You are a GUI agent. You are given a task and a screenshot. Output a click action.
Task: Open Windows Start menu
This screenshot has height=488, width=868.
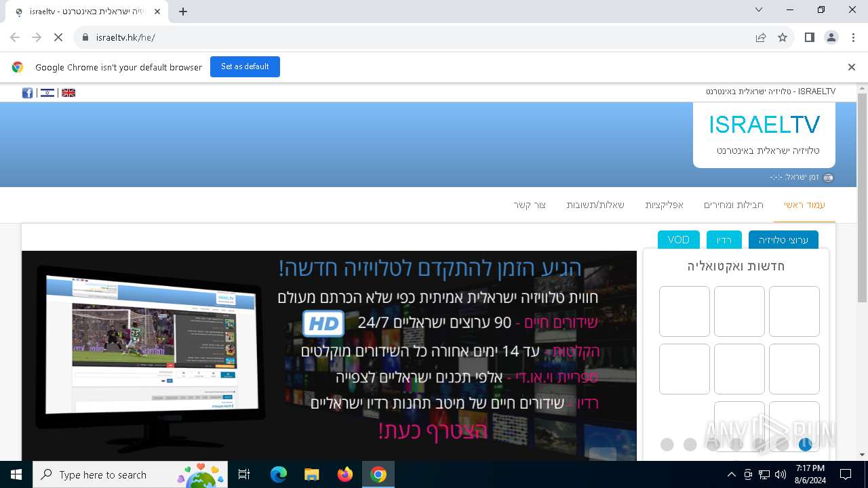pyautogui.click(x=16, y=474)
